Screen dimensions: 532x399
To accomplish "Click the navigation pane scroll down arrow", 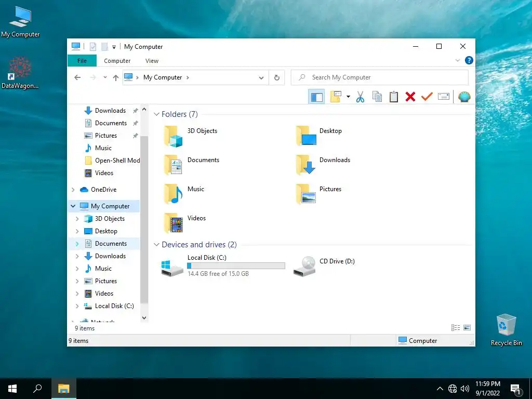I will (144, 318).
